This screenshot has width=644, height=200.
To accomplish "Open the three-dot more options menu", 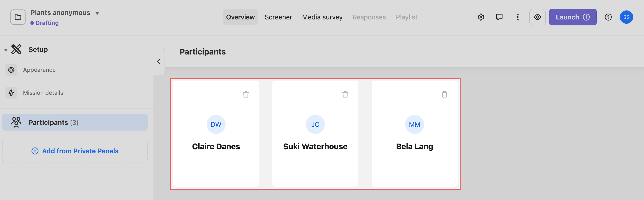I will click(x=518, y=17).
